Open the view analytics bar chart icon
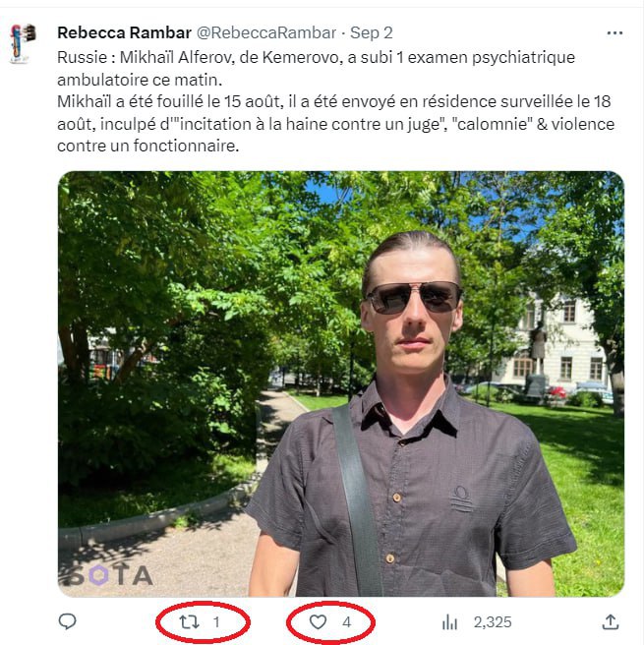Image resolution: width=644 pixels, height=645 pixels. (449, 622)
